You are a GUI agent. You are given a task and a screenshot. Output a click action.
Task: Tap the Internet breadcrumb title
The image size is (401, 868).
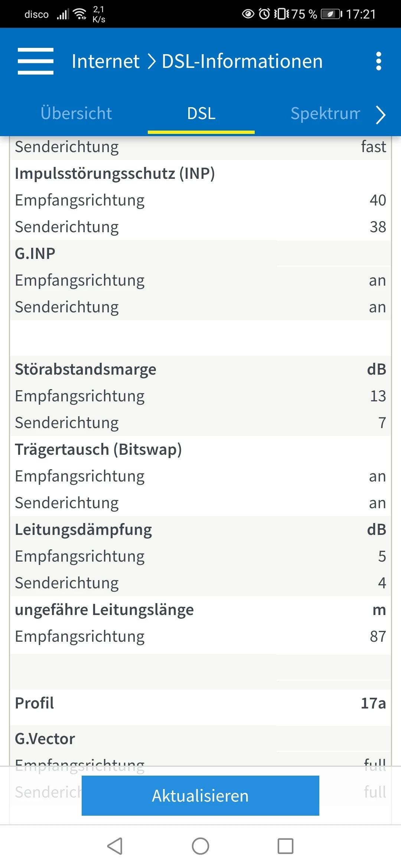point(105,61)
